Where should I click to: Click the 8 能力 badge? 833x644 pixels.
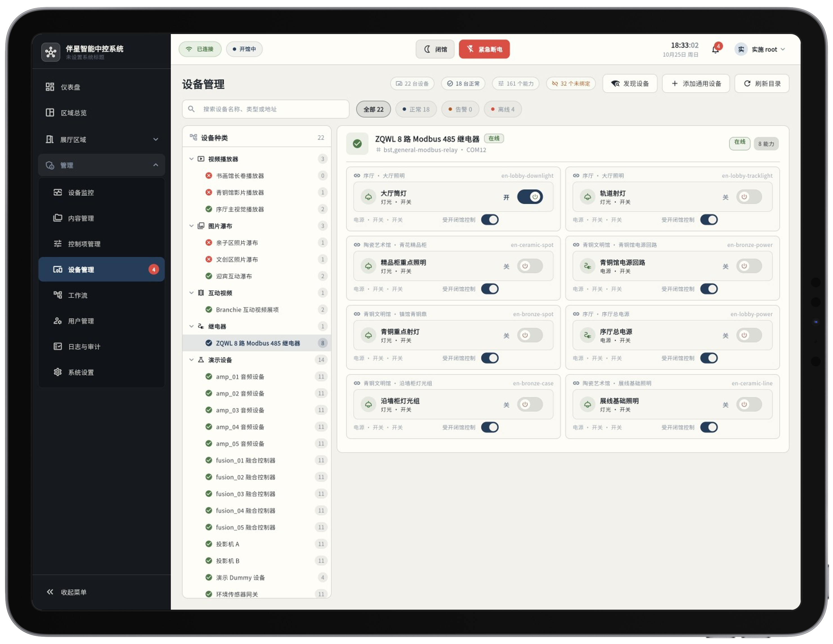[x=766, y=144]
